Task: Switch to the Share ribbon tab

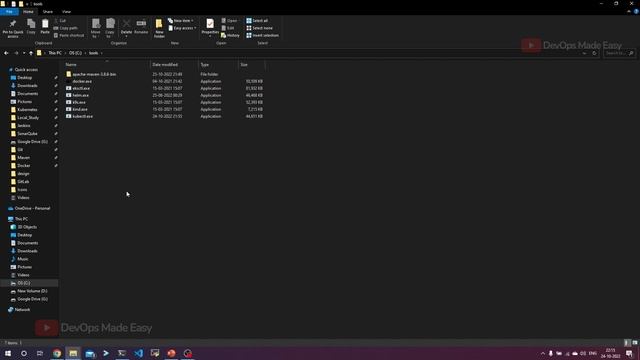Action: click(48, 12)
